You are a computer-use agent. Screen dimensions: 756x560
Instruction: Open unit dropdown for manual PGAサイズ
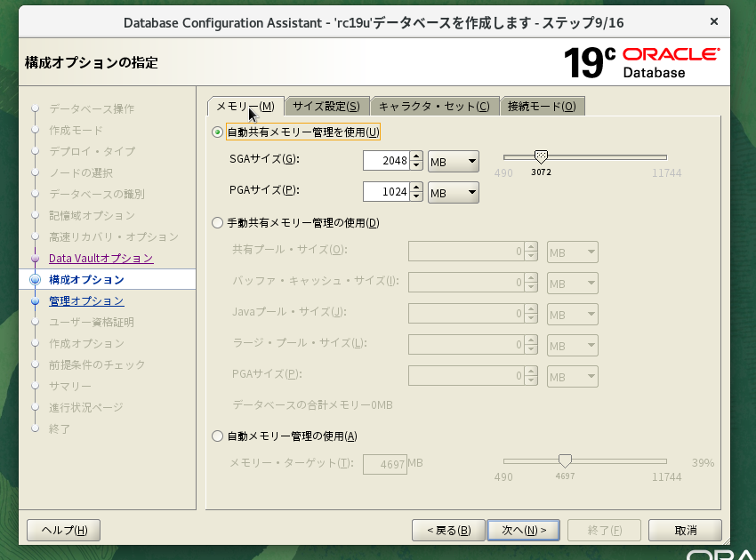[572, 376]
